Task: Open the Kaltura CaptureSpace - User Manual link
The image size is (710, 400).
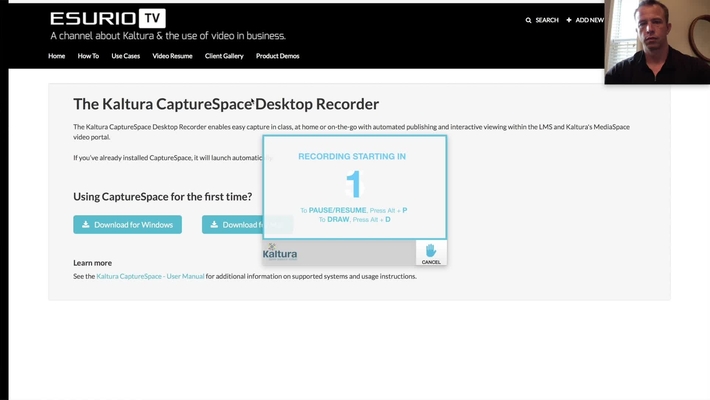Action: [150, 276]
